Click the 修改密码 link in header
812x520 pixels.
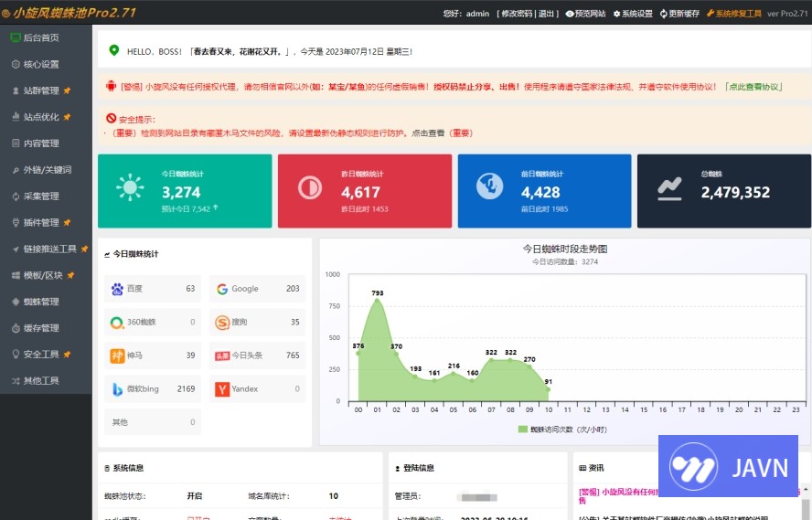click(518, 14)
